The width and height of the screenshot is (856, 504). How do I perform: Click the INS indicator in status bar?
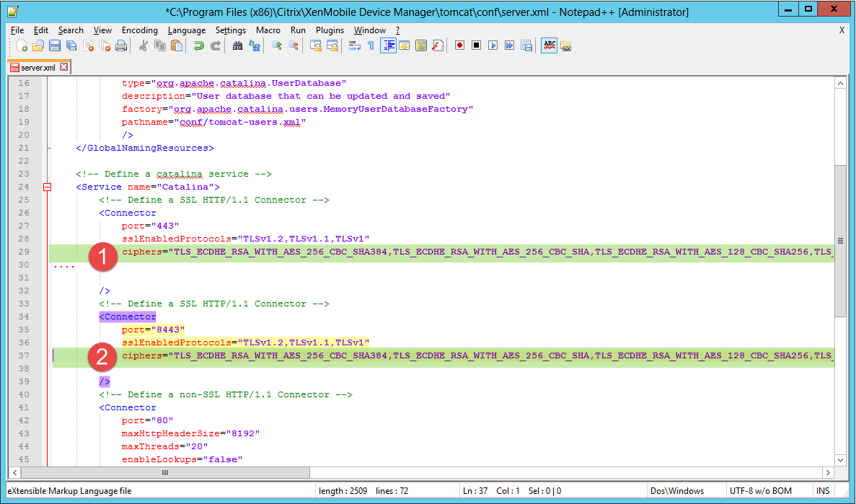point(823,491)
